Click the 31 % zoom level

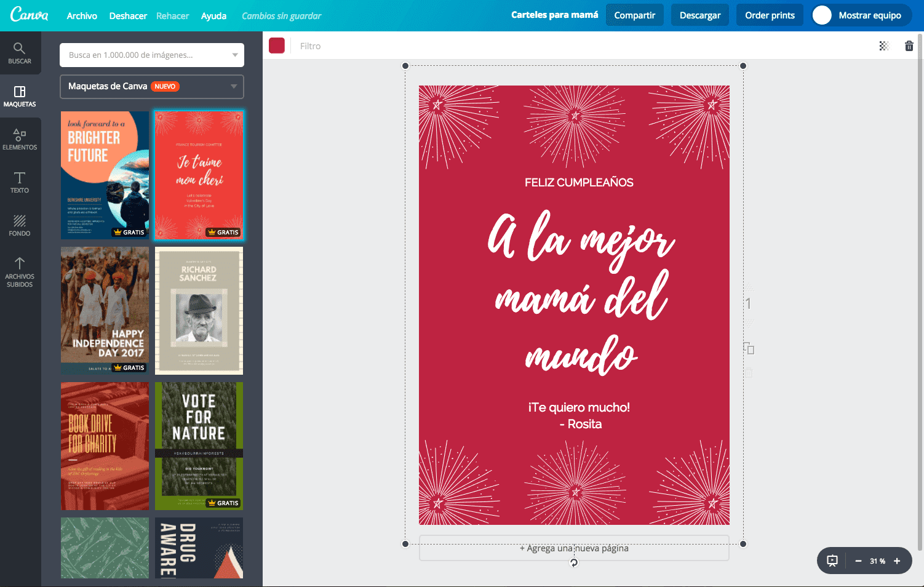click(x=877, y=561)
